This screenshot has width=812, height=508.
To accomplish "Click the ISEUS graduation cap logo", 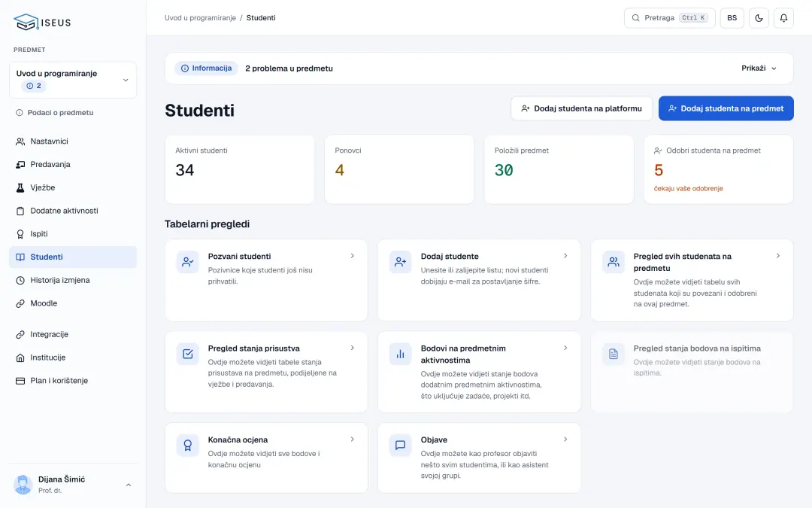I will click(x=42, y=23).
